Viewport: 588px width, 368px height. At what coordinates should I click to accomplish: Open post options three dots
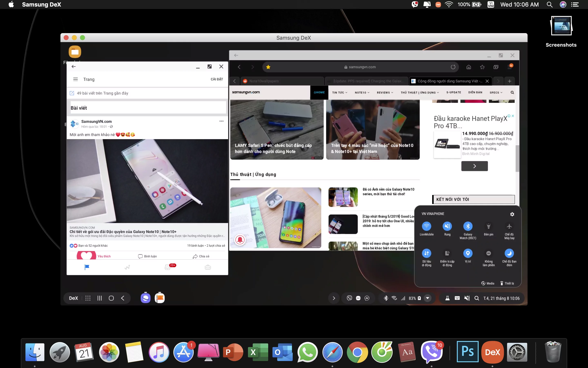[221, 121]
